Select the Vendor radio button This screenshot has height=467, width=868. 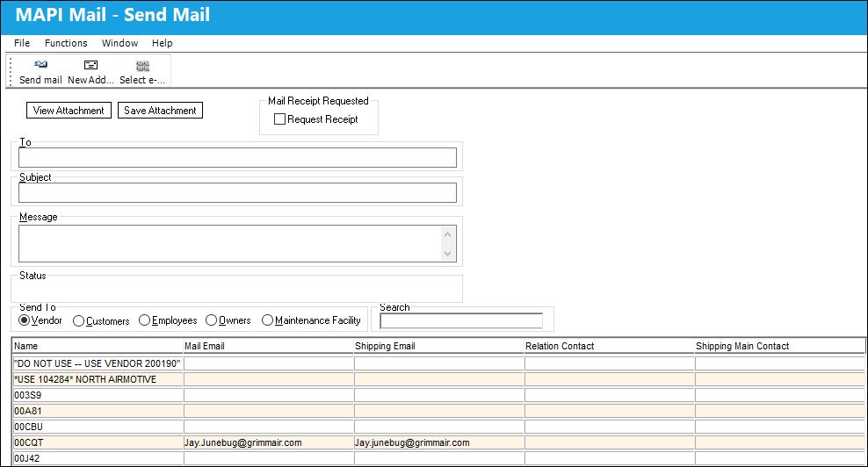(x=24, y=320)
